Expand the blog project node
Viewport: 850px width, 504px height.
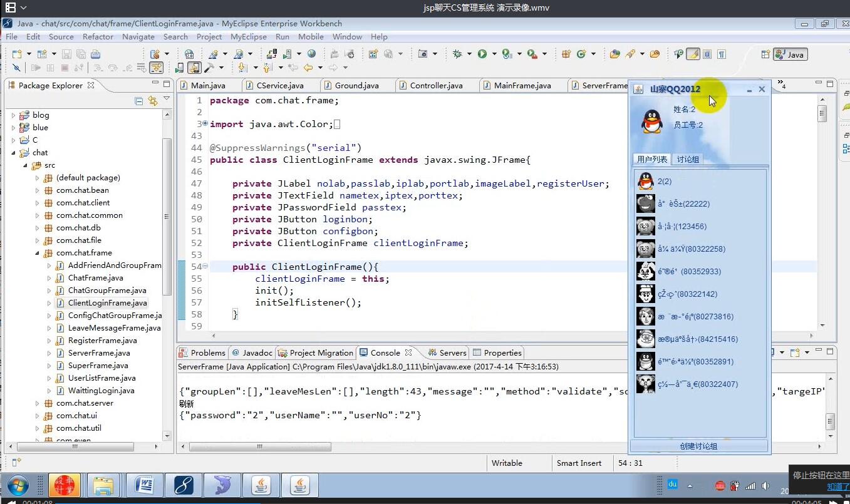(x=13, y=115)
